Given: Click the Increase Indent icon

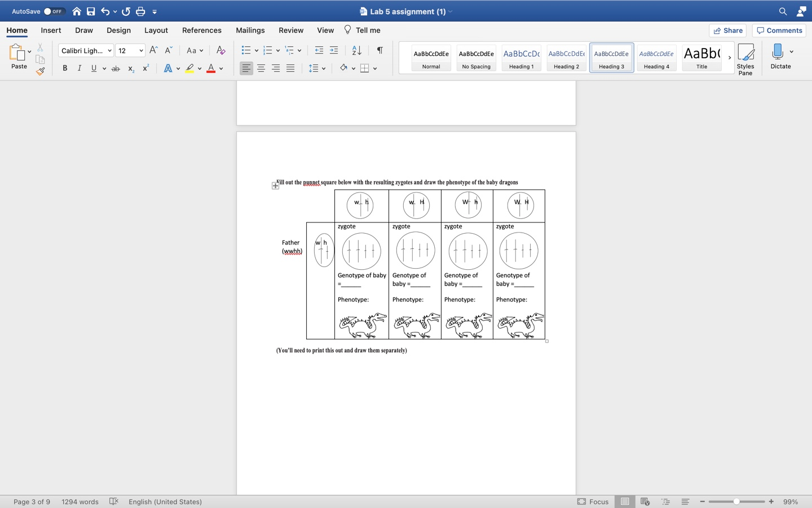Looking at the screenshot, I should coord(333,50).
